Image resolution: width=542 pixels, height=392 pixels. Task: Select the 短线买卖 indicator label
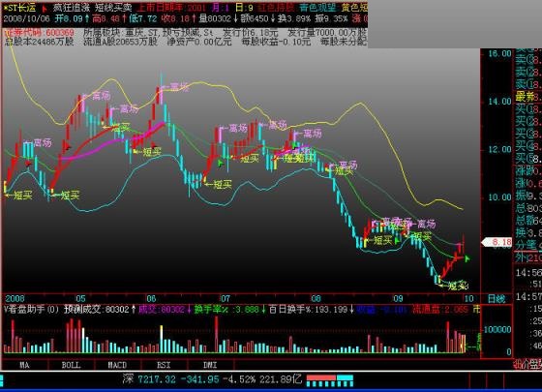[x=114, y=8]
